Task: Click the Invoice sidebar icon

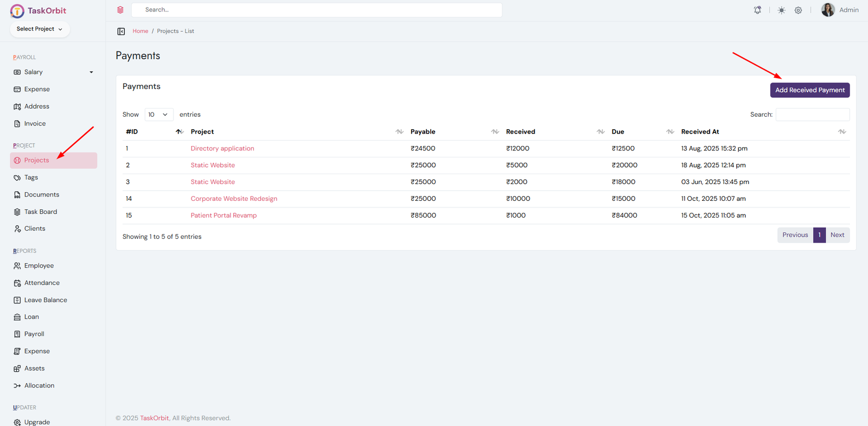Action: [x=17, y=124]
